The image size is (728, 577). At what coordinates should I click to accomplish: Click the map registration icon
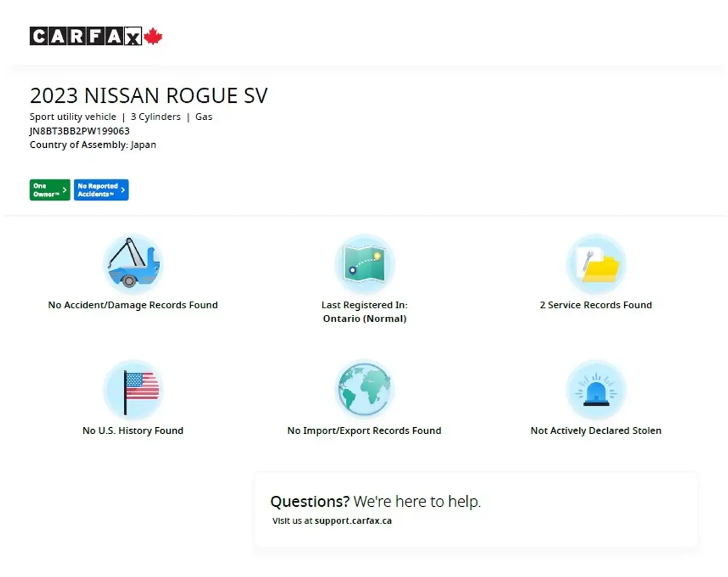pos(365,264)
